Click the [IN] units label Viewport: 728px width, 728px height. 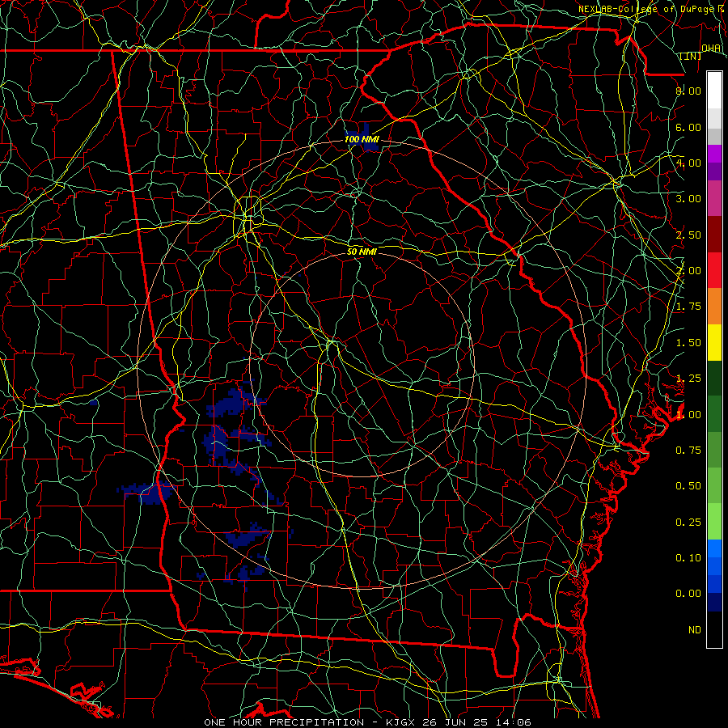691,56
